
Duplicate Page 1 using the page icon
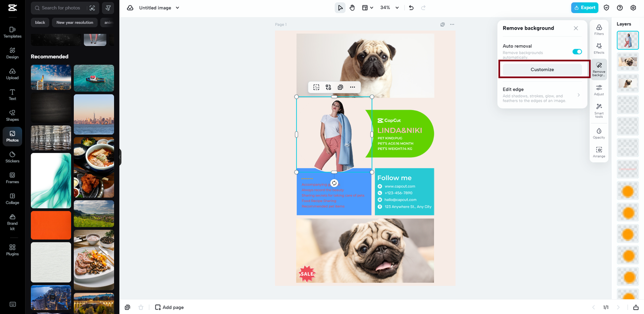[442, 24]
